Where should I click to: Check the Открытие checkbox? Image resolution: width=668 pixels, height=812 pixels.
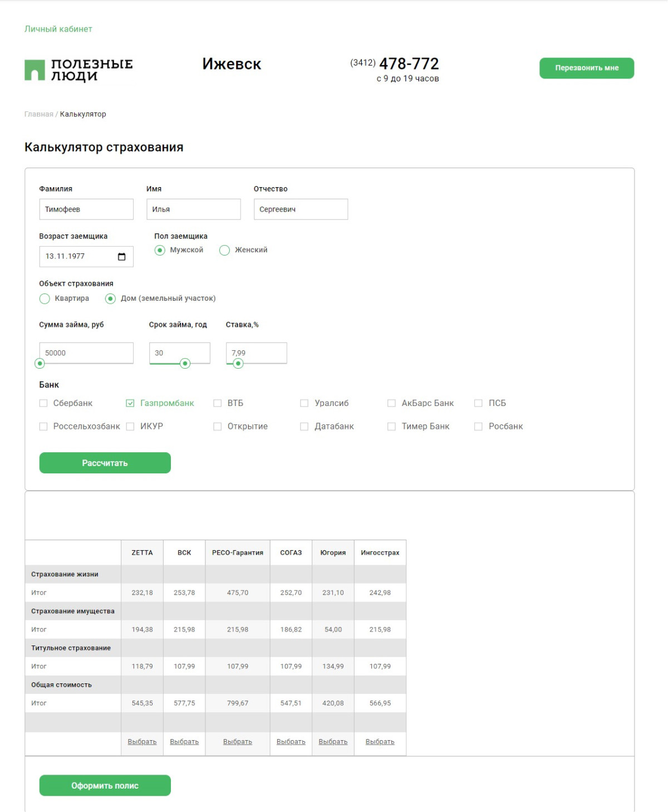[218, 427]
